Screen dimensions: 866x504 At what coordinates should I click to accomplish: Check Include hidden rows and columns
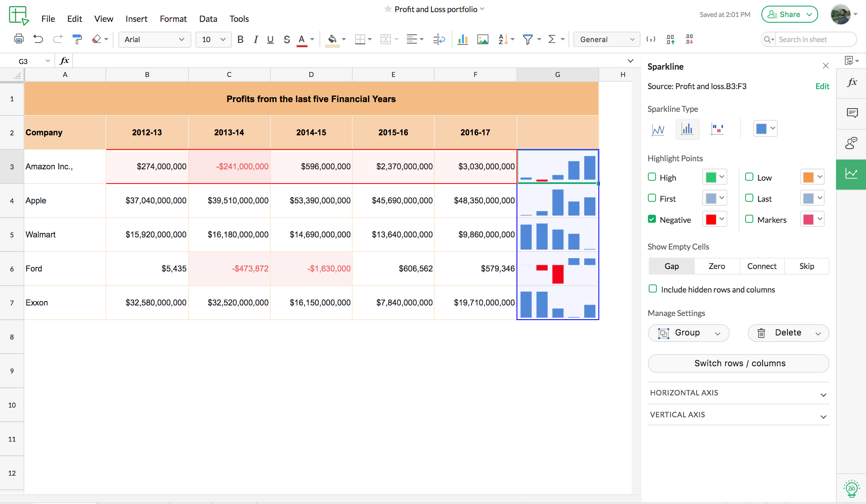point(653,289)
